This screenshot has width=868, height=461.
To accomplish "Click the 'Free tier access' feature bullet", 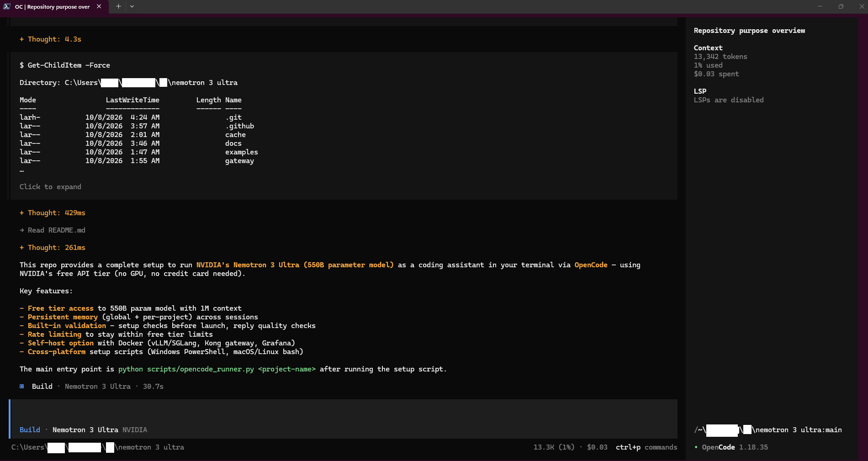I will coord(60,308).
